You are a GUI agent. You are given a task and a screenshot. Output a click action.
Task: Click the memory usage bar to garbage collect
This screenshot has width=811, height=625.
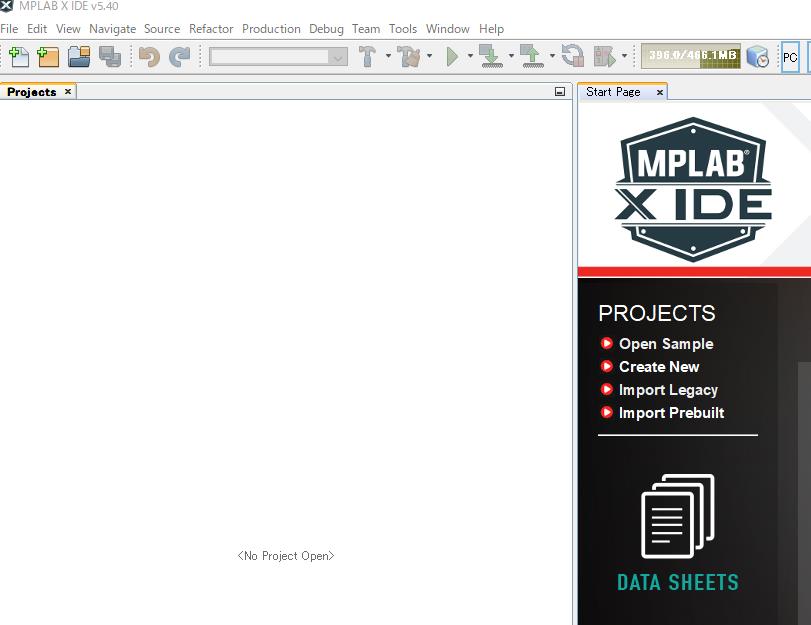[x=690, y=56]
